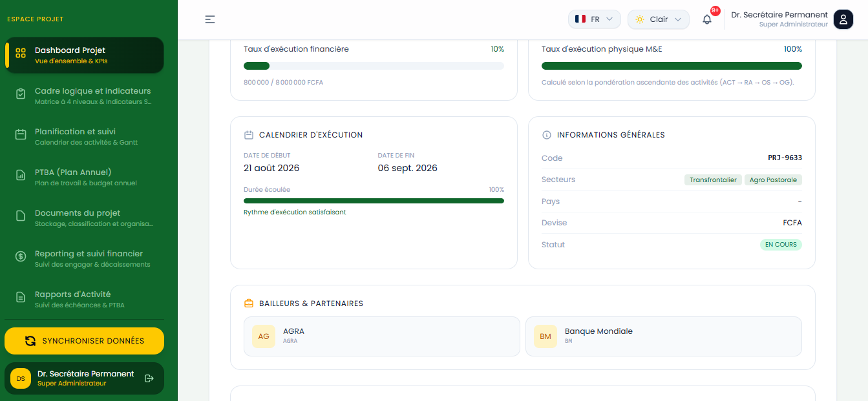Click the logout icon beside Dr. Secrétaire Permanent

pos(149,378)
